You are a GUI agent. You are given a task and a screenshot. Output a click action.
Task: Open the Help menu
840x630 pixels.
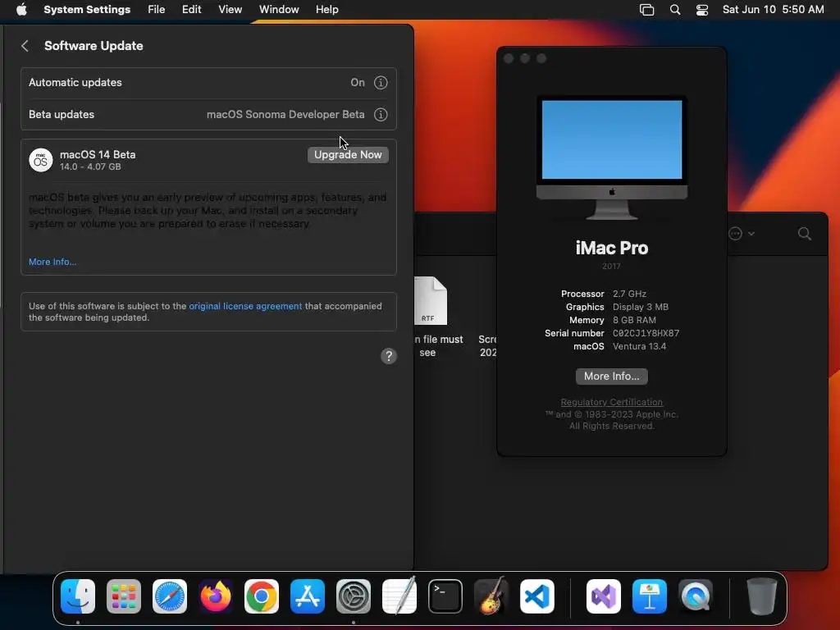(x=326, y=10)
